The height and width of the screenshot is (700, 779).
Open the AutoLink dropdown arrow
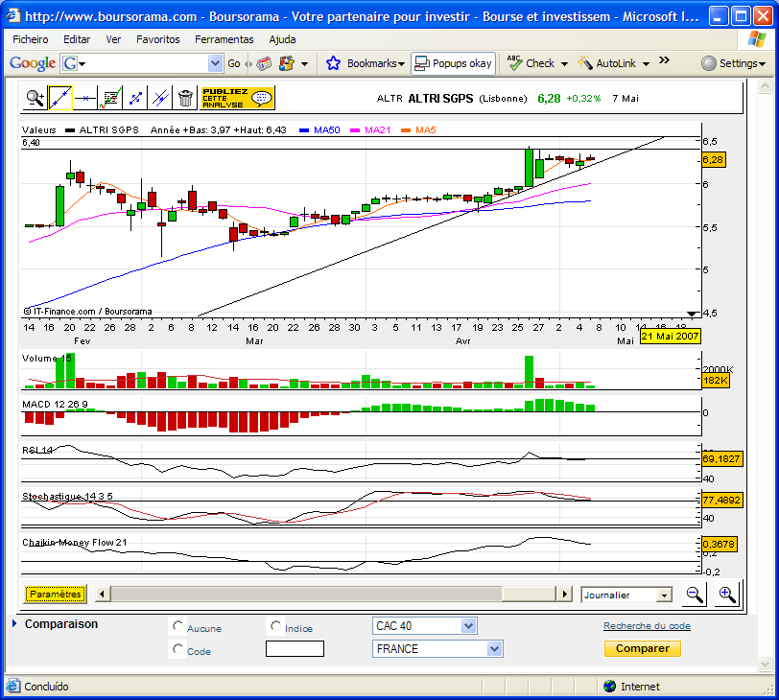pyautogui.click(x=646, y=64)
